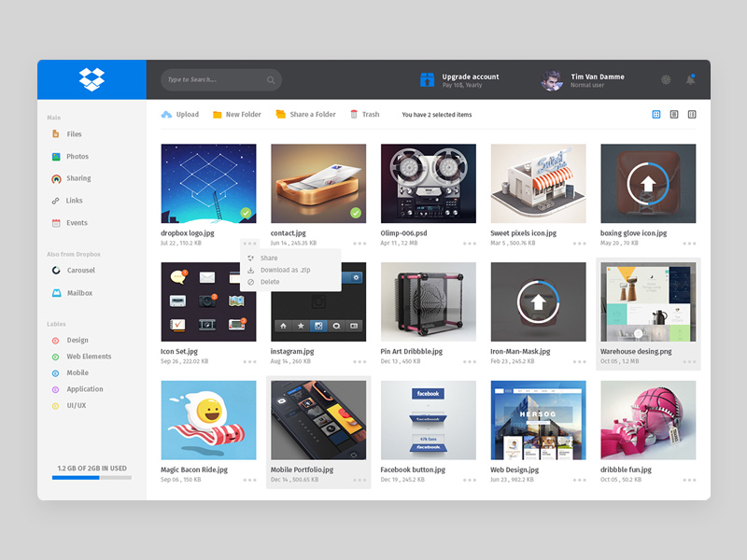The image size is (747, 560).
Task: Open settings via the gear icon
Action: [666, 79]
